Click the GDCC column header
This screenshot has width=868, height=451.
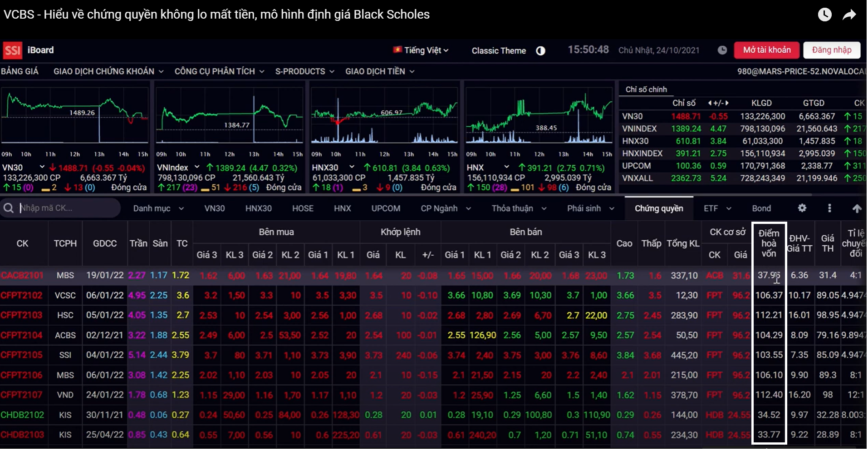coord(105,243)
